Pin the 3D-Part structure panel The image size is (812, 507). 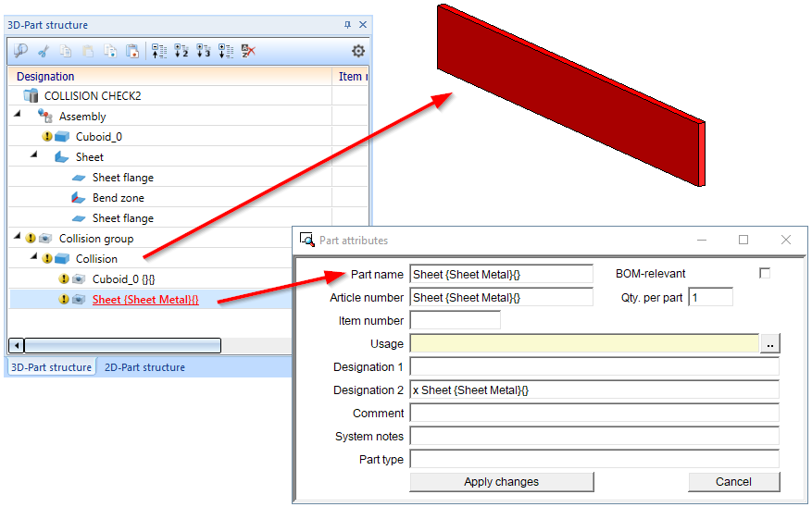(347, 24)
